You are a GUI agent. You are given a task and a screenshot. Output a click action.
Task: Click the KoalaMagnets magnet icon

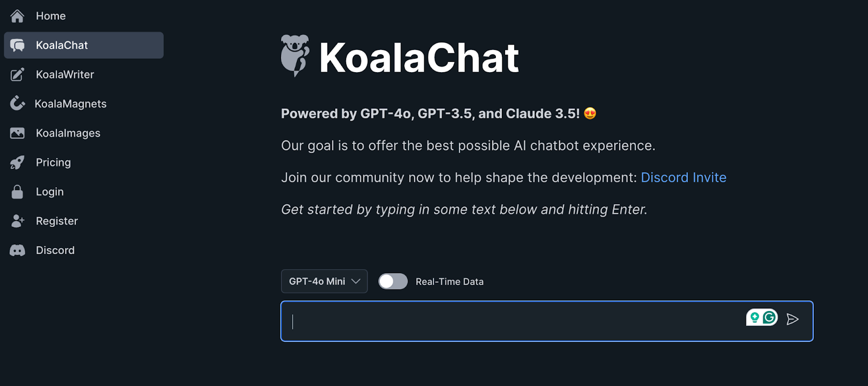point(17,103)
